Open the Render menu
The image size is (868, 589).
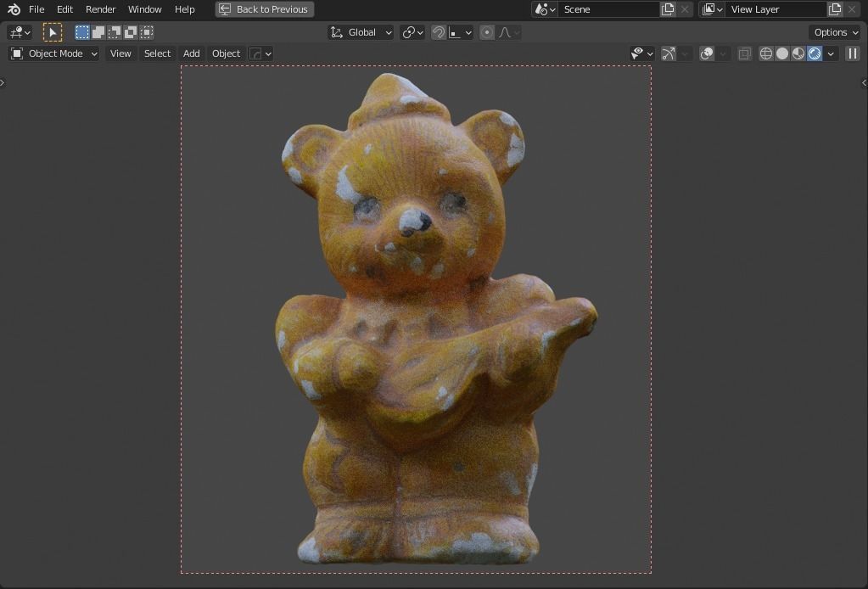(x=101, y=9)
